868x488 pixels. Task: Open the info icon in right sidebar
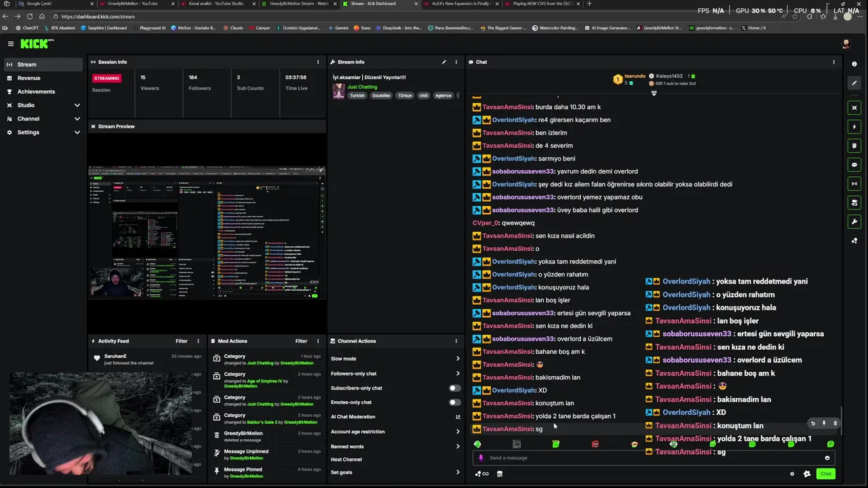point(854,64)
